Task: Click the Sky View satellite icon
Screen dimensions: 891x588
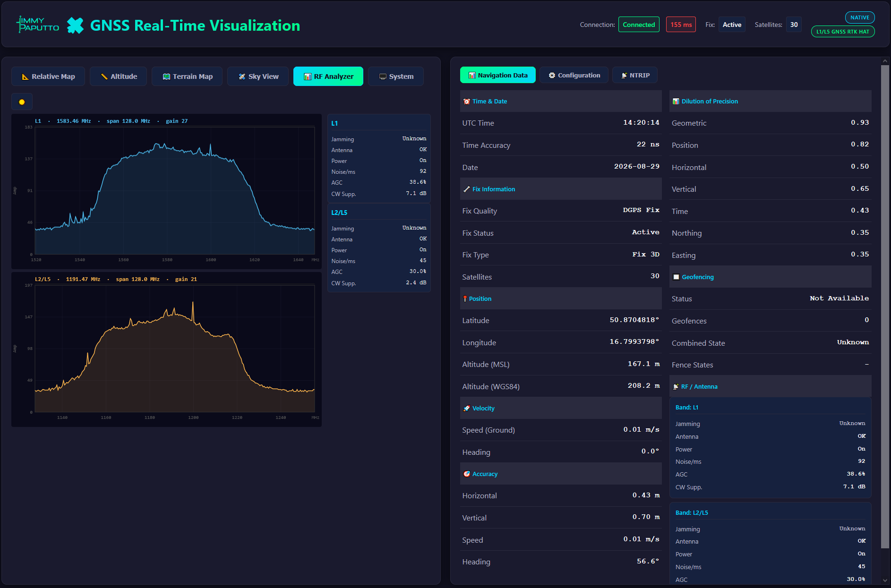Action: coord(242,77)
